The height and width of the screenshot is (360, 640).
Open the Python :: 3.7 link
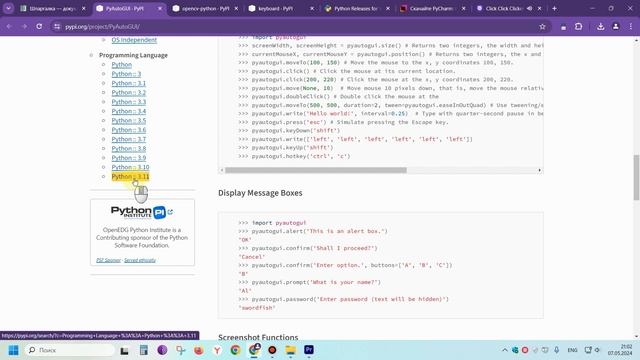pos(129,139)
